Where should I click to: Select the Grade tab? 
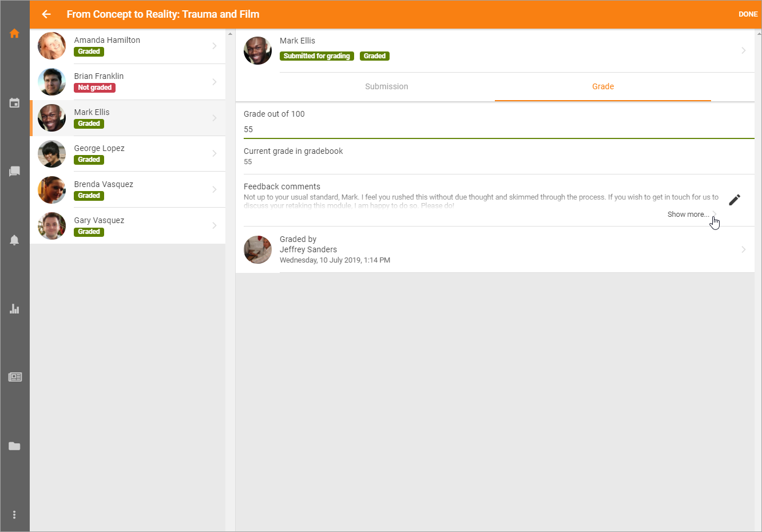[602, 87]
